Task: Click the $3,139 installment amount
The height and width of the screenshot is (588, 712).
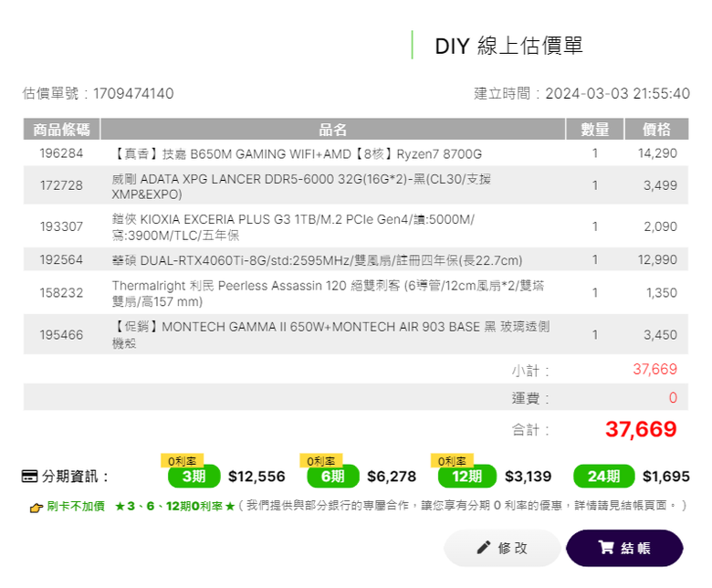Action: tap(529, 477)
